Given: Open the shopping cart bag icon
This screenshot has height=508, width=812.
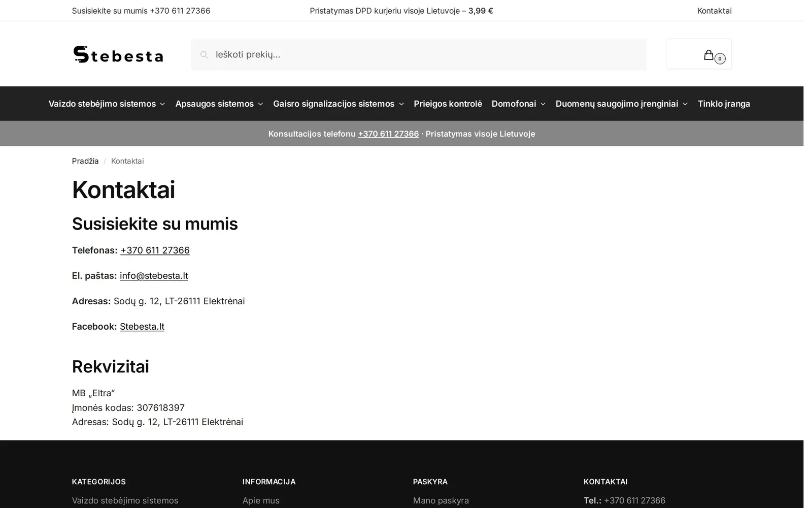Looking at the screenshot, I should tap(708, 55).
